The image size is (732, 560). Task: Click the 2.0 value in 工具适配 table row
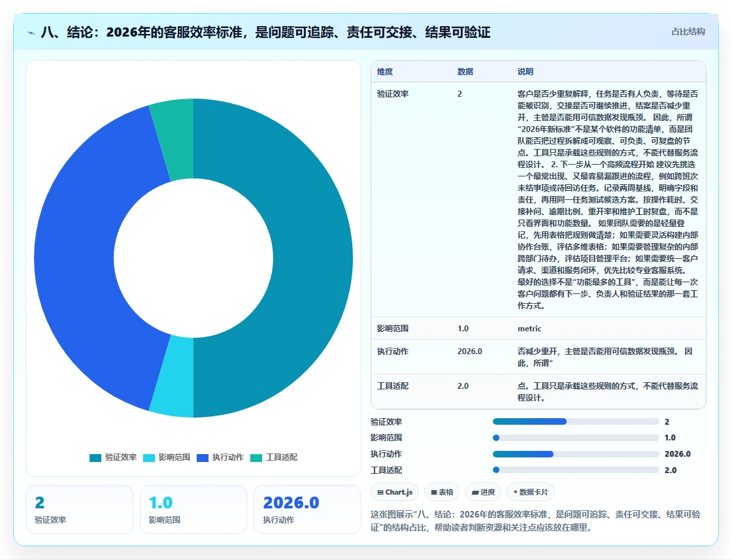coord(463,386)
